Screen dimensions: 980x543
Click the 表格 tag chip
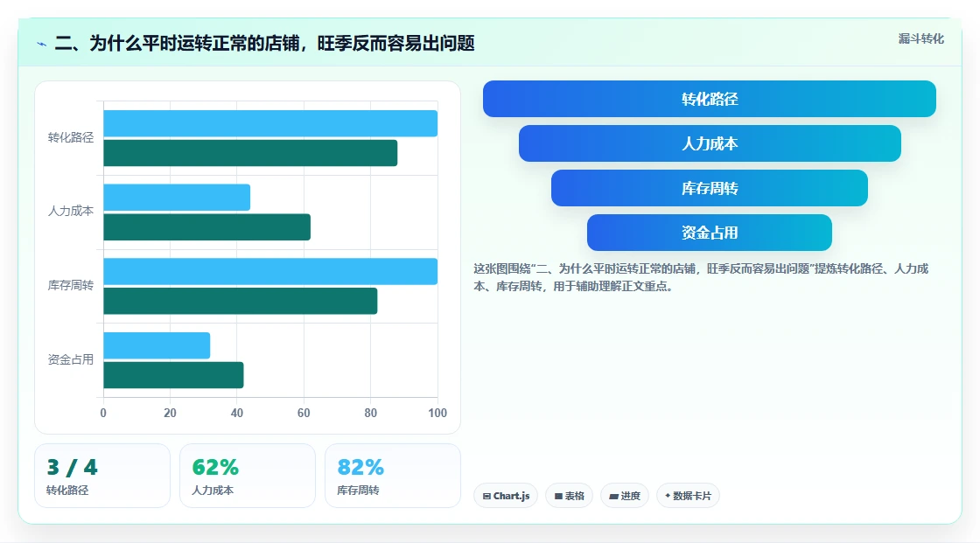pyautogui.click(x=569, y=496)
